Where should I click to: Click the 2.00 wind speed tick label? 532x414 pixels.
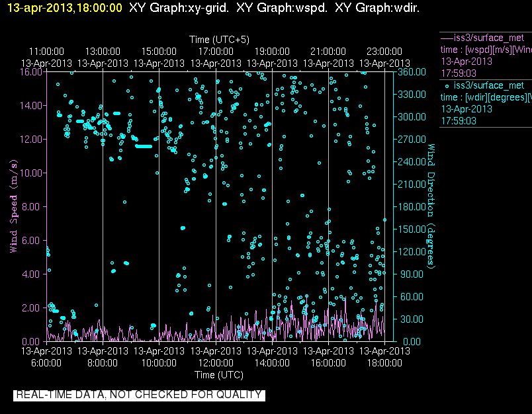tap(33, 308)
